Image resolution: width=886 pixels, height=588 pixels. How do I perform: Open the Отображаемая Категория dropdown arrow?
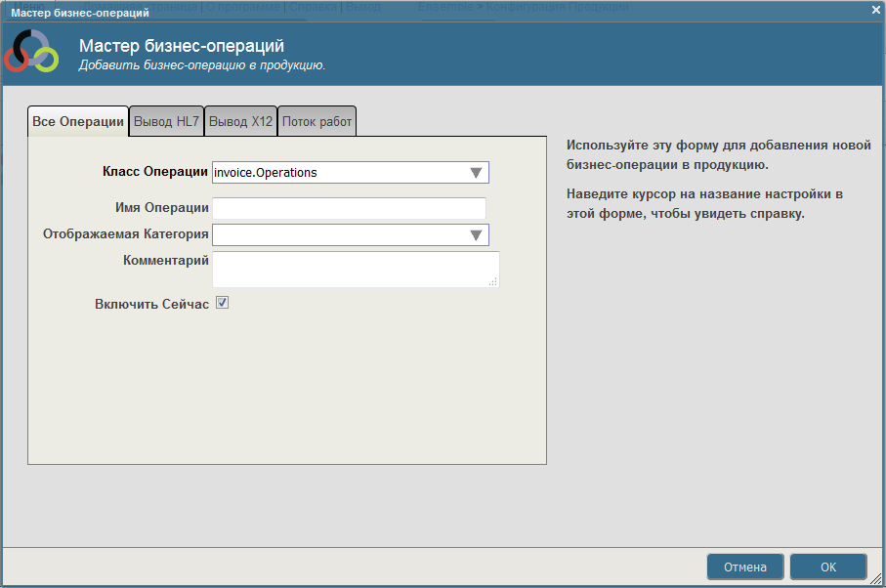pyautogui.click(x=476, y=234)
